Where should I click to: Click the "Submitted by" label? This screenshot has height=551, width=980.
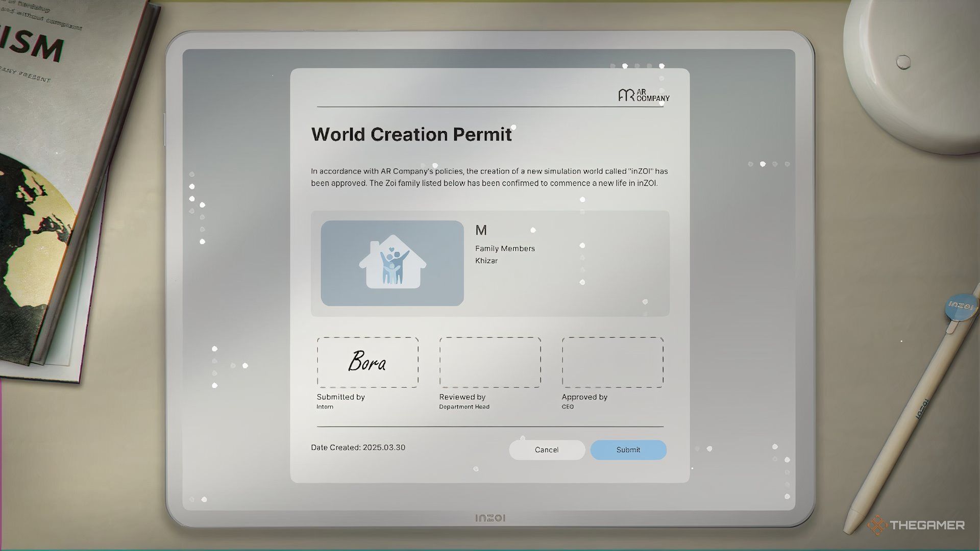(340, 397)
